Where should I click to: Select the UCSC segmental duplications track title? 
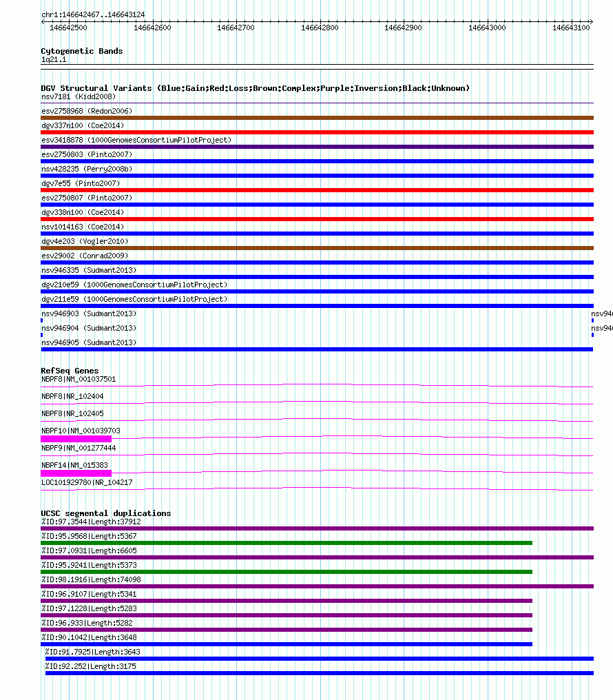click(x=106, y=513)
